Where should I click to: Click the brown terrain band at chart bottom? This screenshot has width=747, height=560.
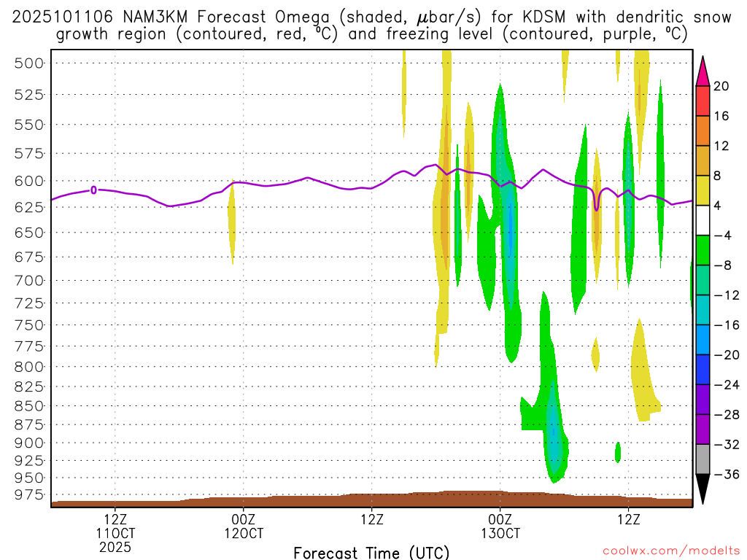(371, 499)
